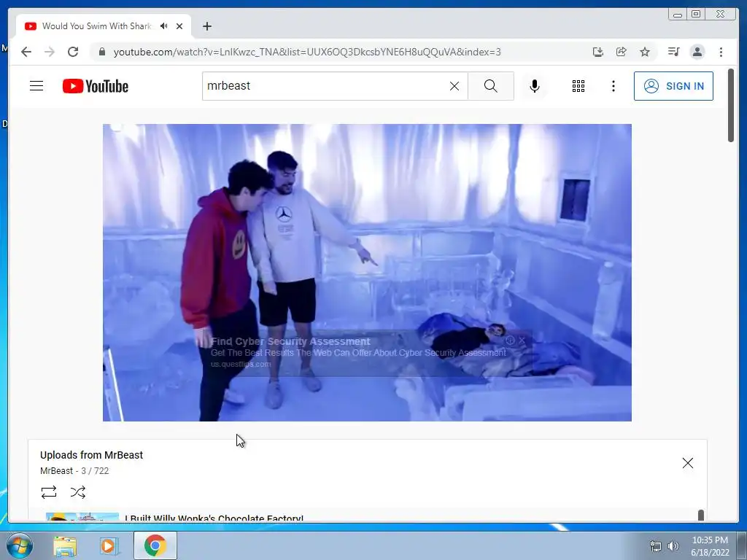Reload the current page
Viewport: 747px width, 560px height.
coord(73,52)
